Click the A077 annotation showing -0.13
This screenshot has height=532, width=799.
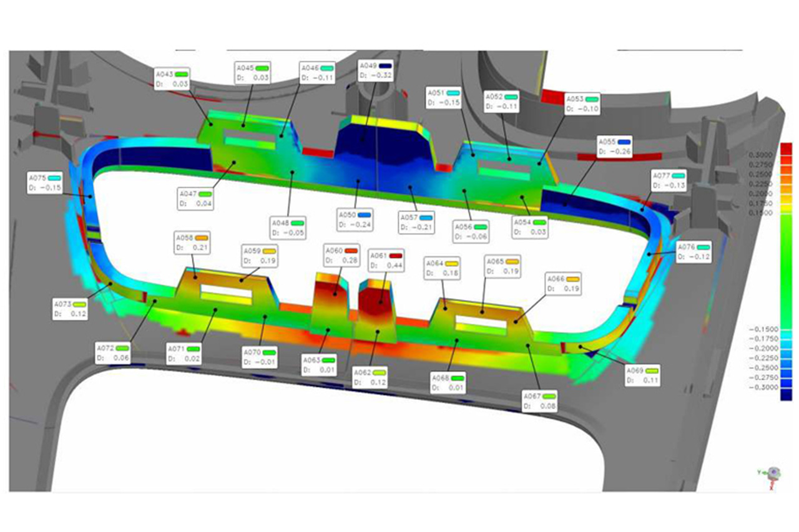(670, 180)
